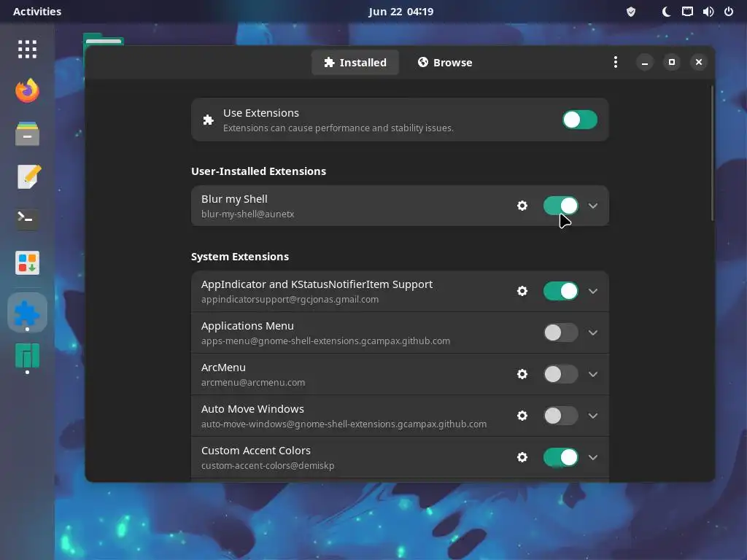Open the Manjaro green logo dock icon
The width and height of the screenshot is (747, 560).
27,356
